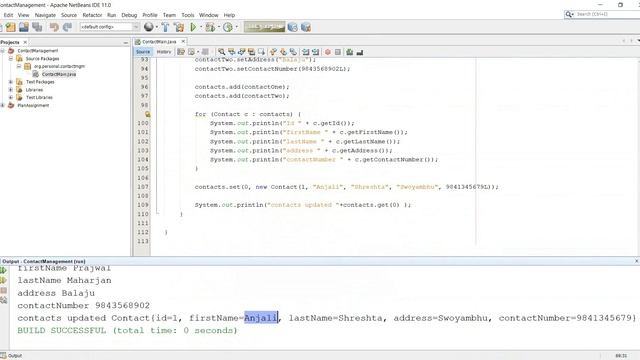Screen dimensions: 640x360
Task: Open the Profile menu
Action: click(x=150, y=15)
